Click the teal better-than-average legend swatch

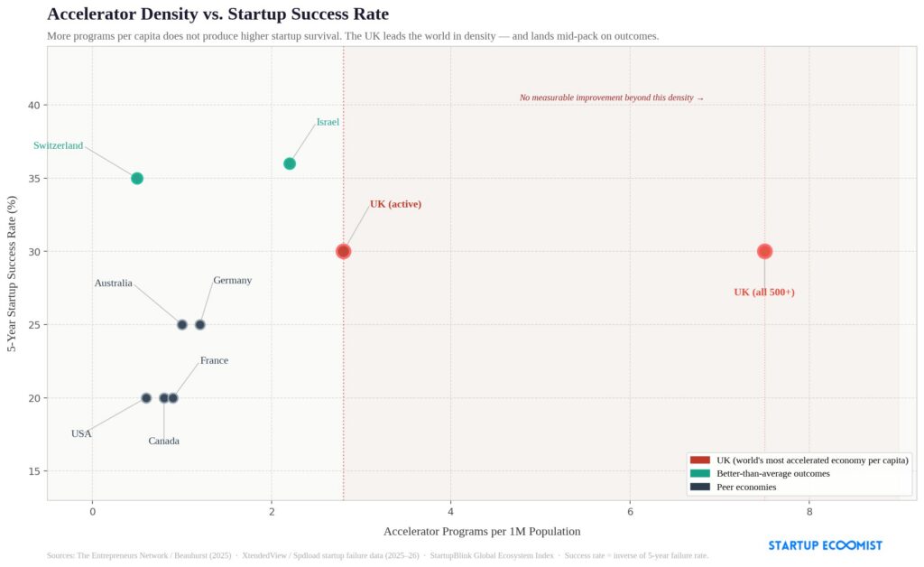click(700, 473)
